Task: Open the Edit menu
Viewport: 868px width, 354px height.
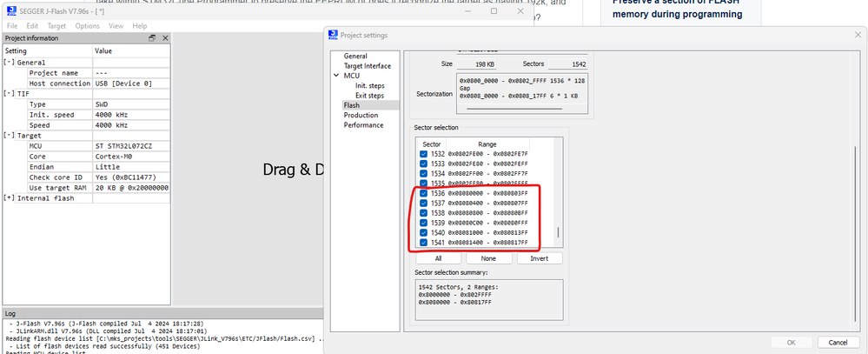Action: coord(32,26)
